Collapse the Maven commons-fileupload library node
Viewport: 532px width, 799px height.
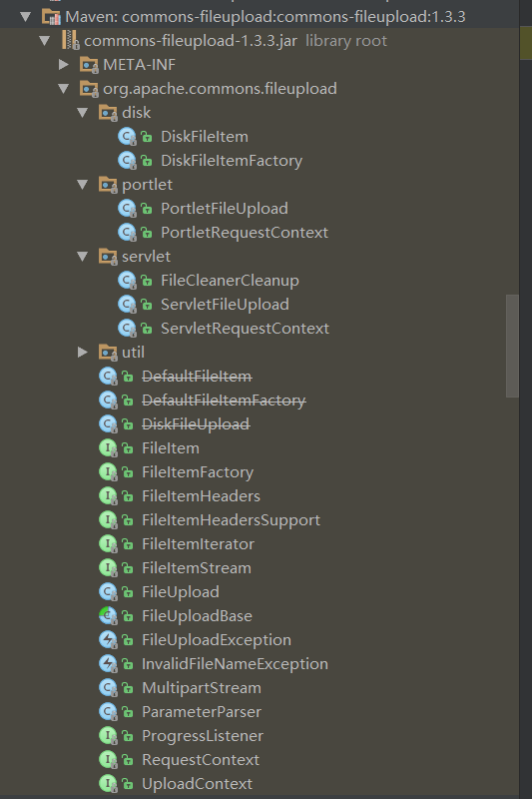pyautogui.click(x=26, y=17)
